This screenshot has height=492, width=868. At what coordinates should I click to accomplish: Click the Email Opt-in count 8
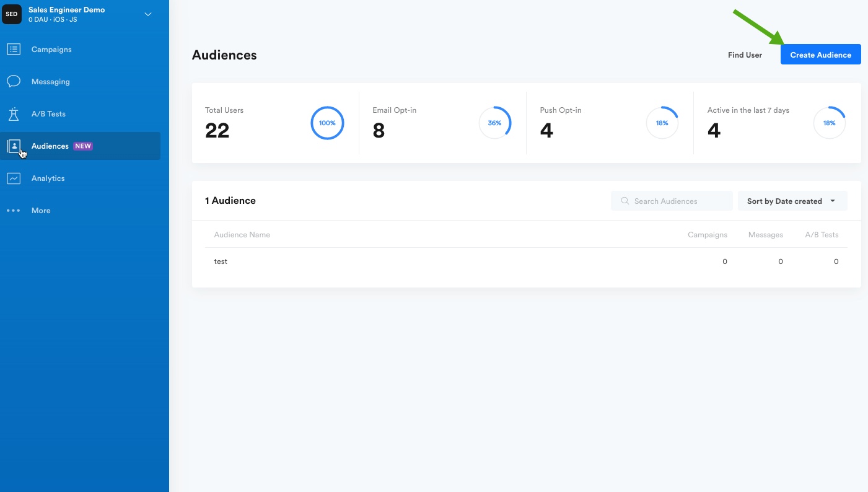tap(379, 130)
